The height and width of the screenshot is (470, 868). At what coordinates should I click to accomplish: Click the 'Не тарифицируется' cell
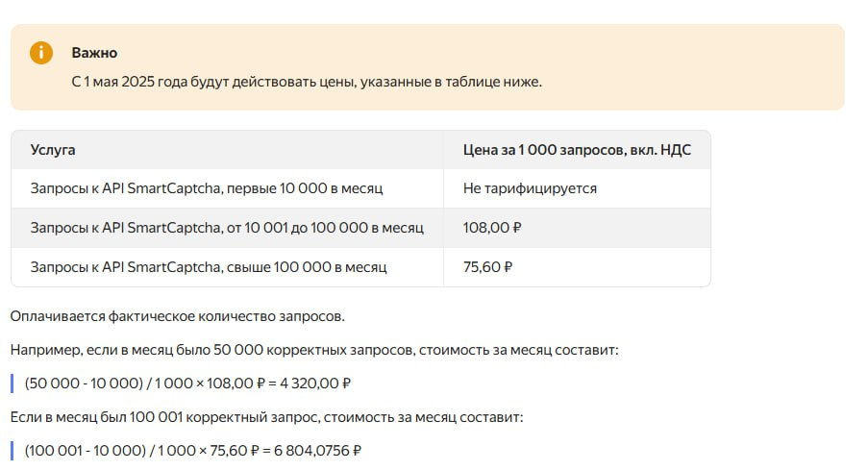click(529, 188)
